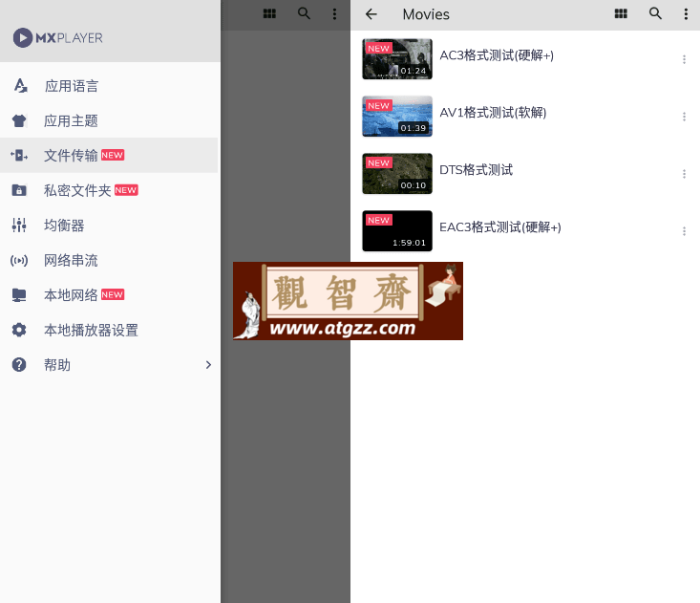
Task: Open EAC3格式测试 video thumbnail
Action: click(x=397, y=231)
